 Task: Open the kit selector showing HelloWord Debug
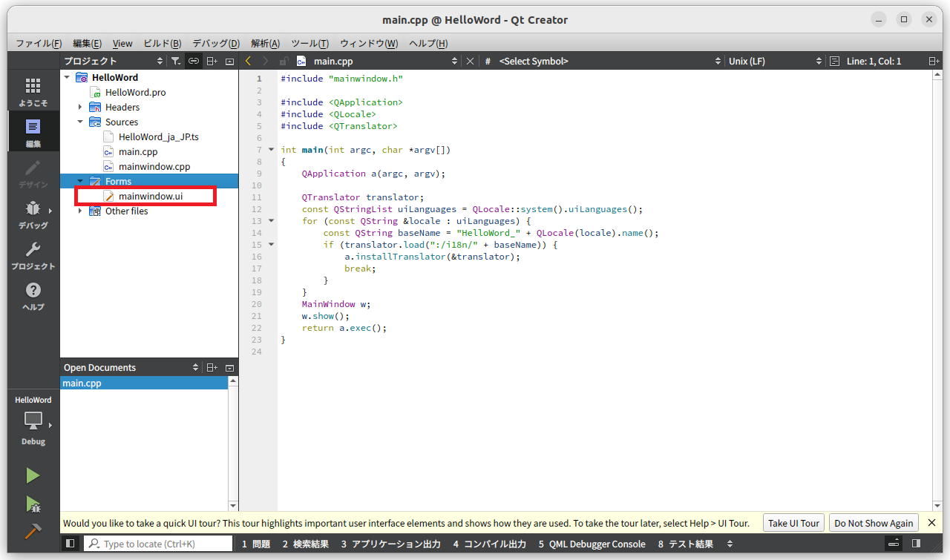[x=33, y=419]
